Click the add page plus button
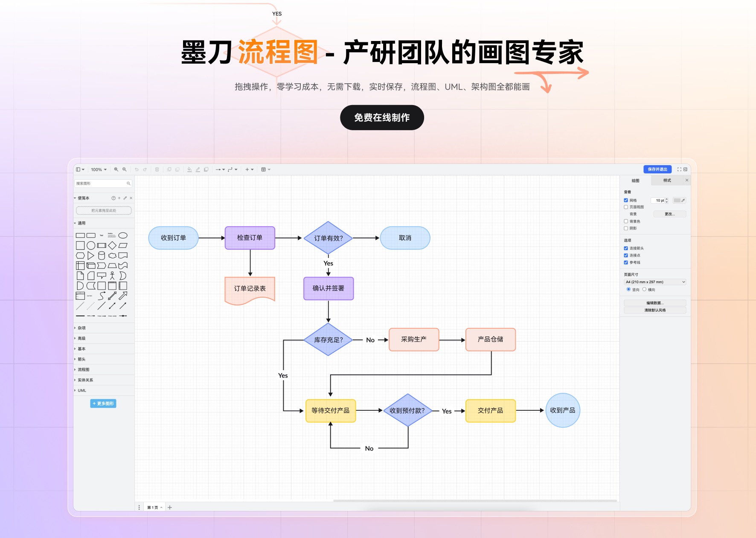This screenshot has height=538, width=756. tap(170, 507)
